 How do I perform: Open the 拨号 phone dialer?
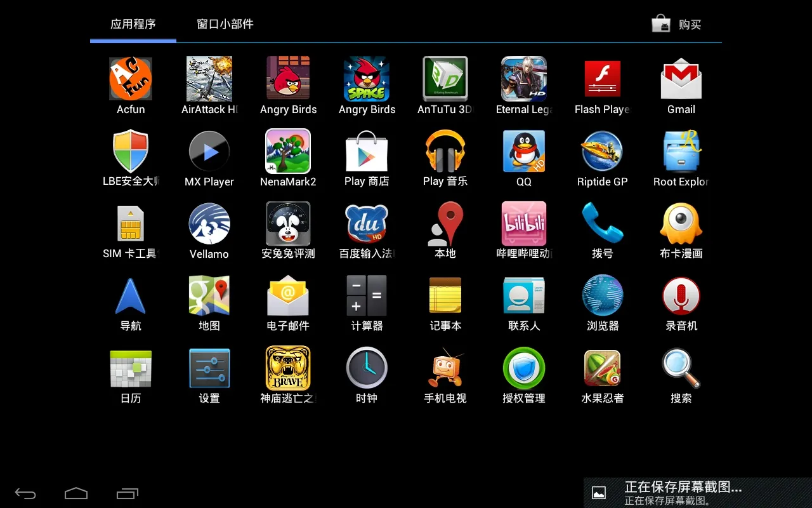(603, 224)
